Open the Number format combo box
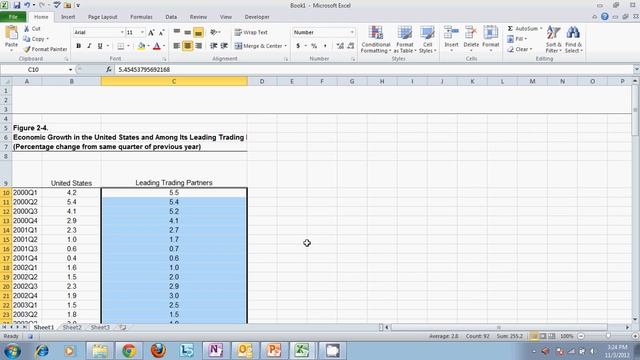This screenshot has width=640, height=360. point(323,32)
